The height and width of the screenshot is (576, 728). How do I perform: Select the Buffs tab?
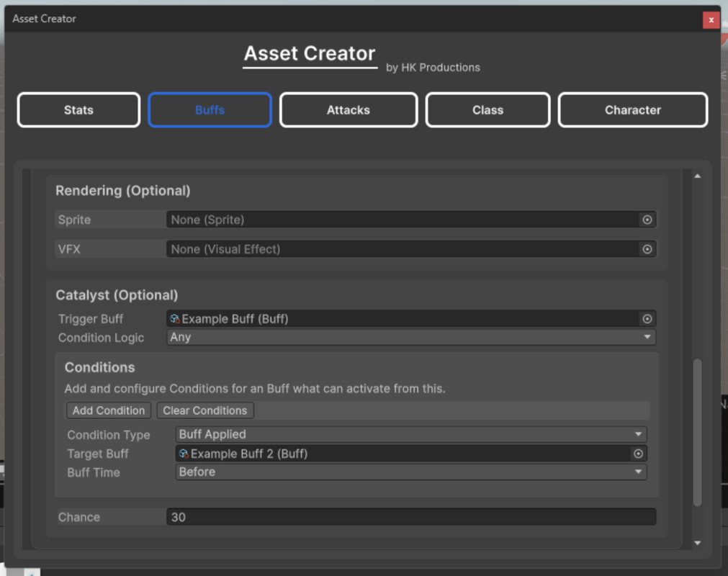(210, 109)
